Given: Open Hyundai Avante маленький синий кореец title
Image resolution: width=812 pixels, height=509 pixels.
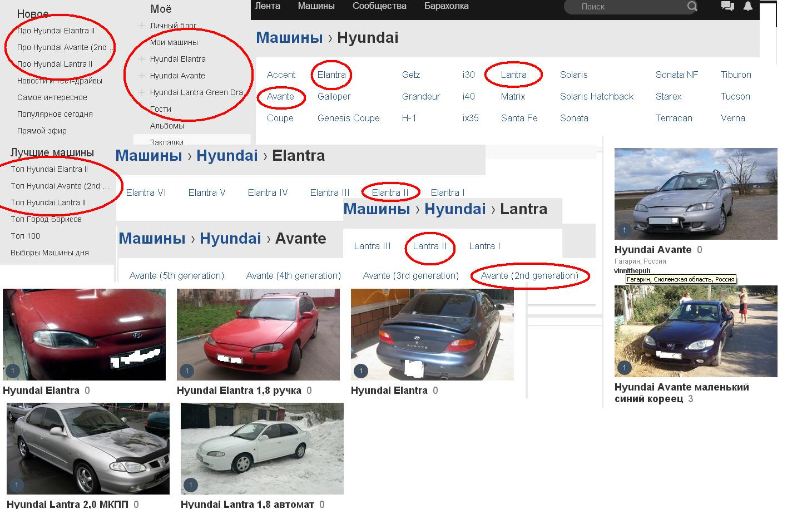Looking at the screenshot, I should (682, 393).
